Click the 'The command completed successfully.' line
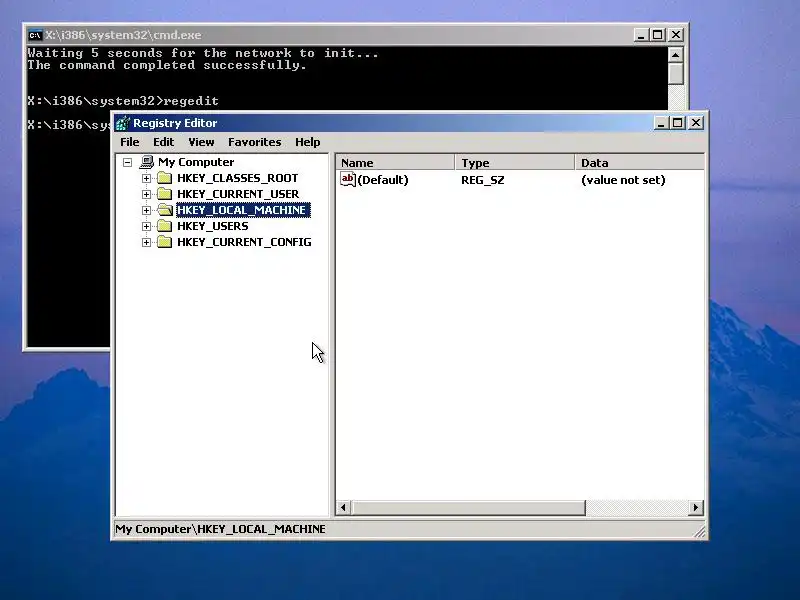800x600 pixels. (167, 65)
